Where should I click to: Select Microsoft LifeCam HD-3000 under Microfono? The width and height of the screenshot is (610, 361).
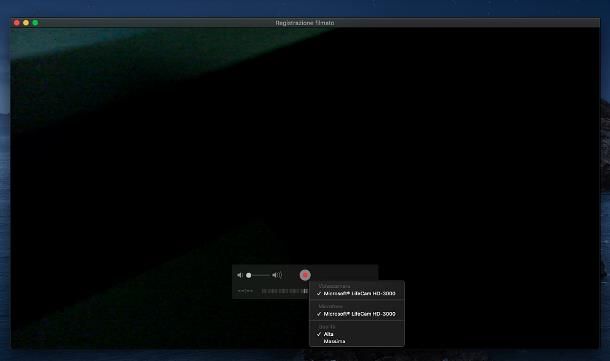tap(357, 314)
